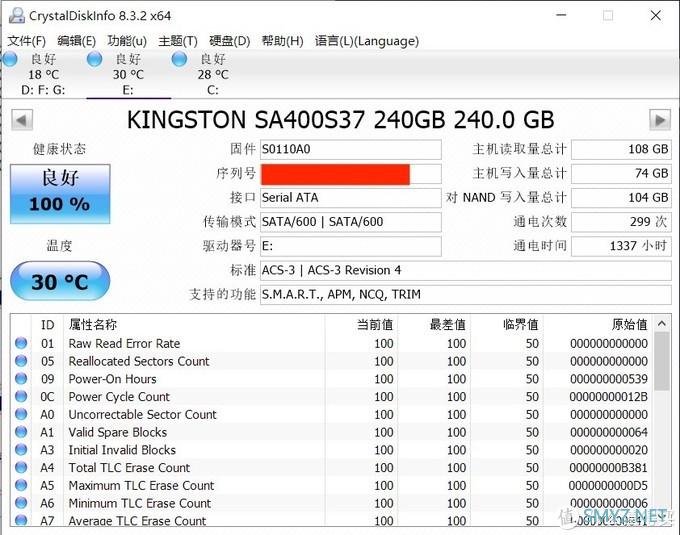The width and height of the screenshot is (680, 535).
Task: Go to next disk with right arrow
Action: pyautogui.click(x=660, y=120)
